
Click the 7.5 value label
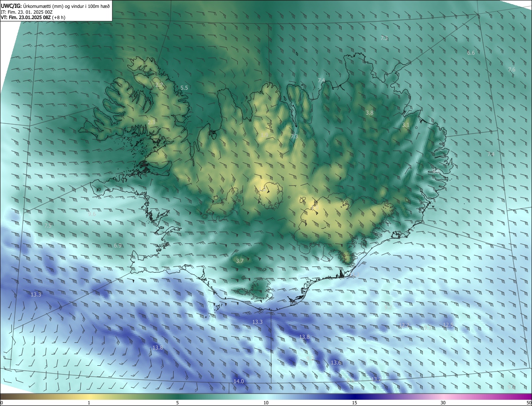click(48, 226)
